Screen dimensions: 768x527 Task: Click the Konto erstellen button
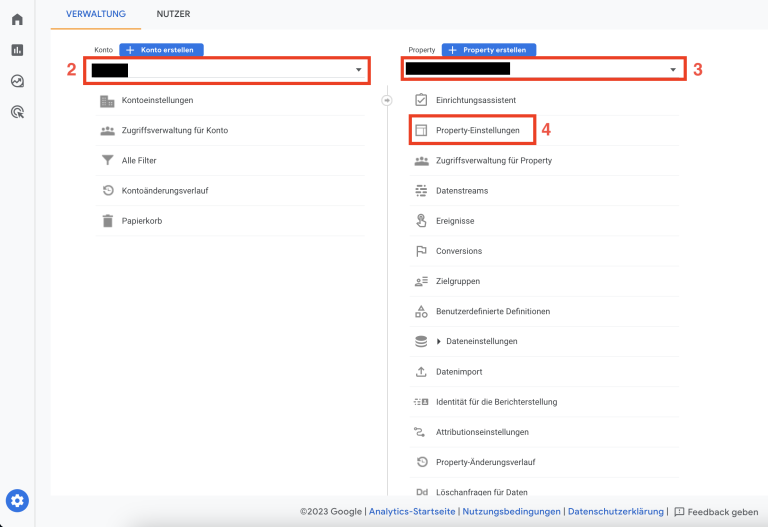162,49
